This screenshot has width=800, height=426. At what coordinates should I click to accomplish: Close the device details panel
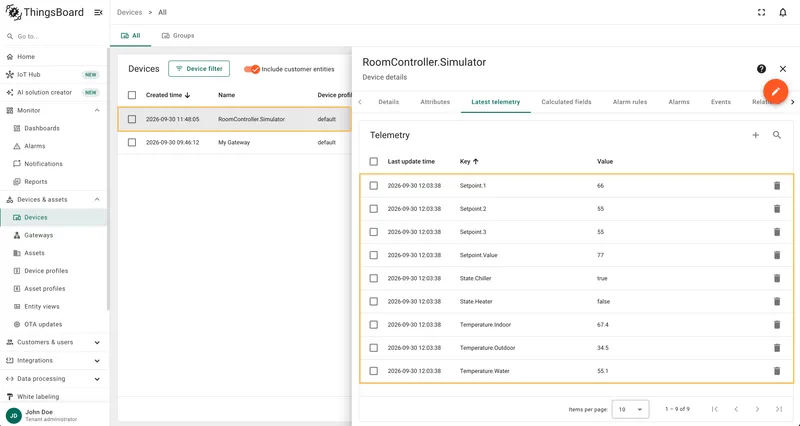(783, 69)
